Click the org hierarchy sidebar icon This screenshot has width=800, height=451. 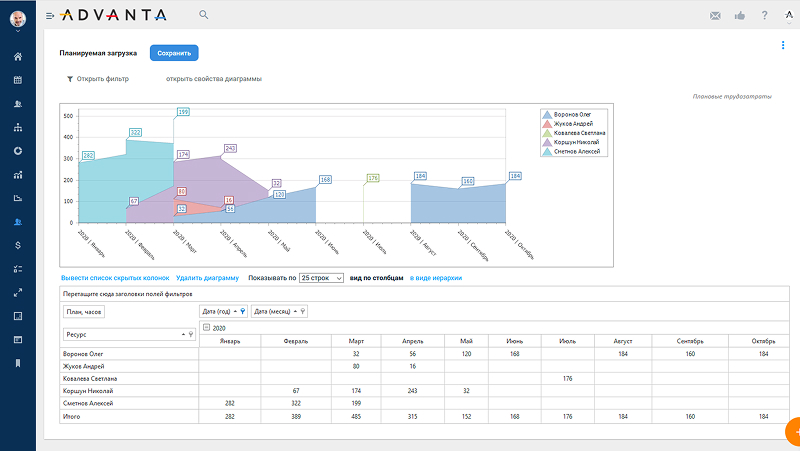tap(18, 127)
